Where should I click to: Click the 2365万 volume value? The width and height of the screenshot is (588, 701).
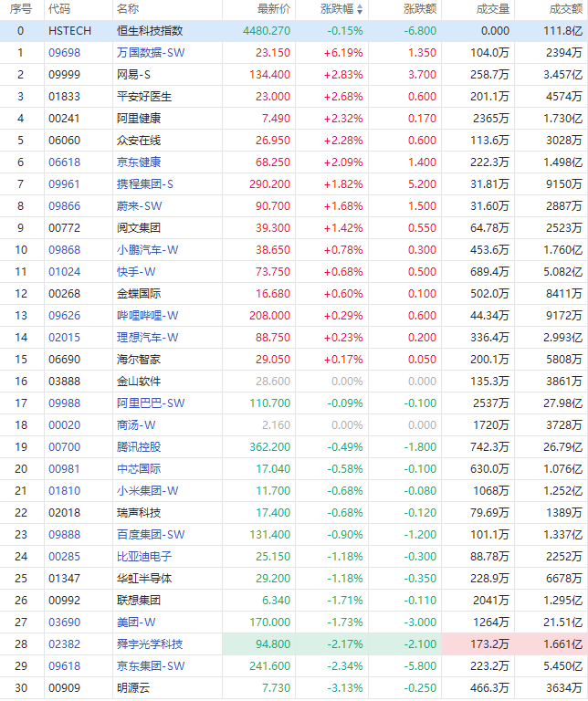click(491, 119)
